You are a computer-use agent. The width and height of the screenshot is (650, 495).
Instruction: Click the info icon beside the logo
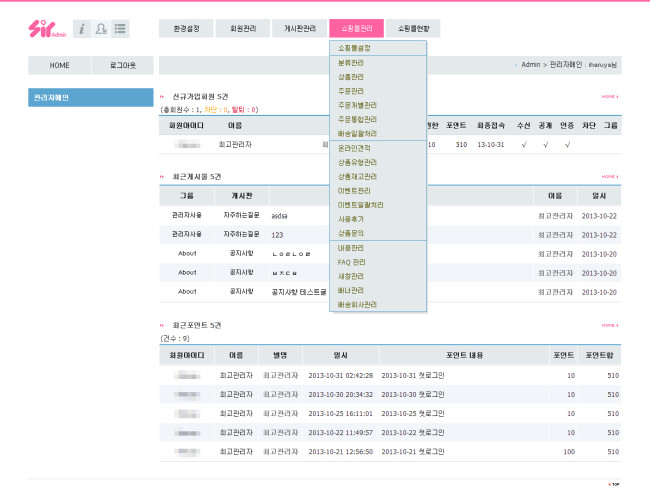click(82, 28)
